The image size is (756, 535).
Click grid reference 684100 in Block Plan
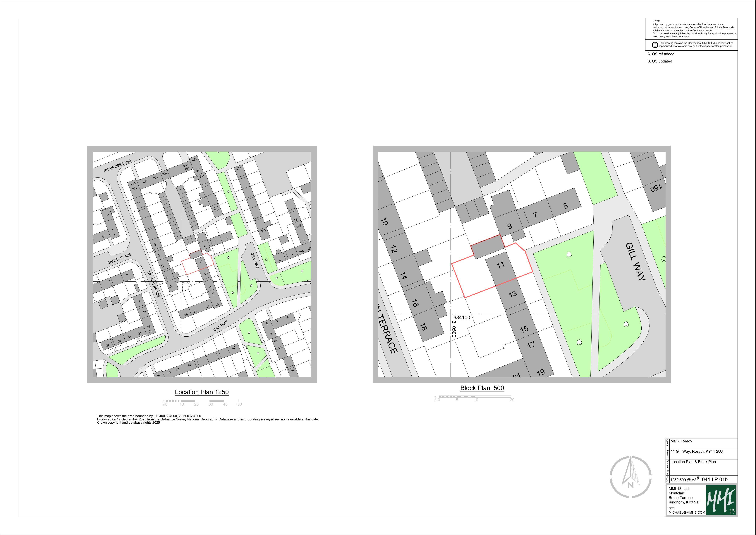[x=462, y=317]
